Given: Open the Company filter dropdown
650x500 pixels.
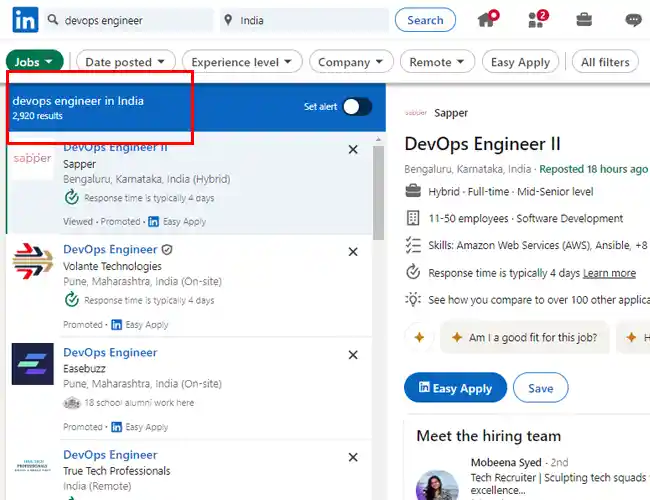Looking at the screenshot, I should coord(351,62).
